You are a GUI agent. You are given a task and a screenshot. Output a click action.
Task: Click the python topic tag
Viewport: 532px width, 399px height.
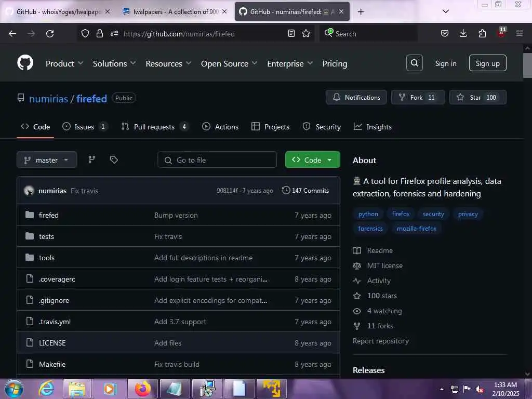pyautogui.click(x=368, y=214)
